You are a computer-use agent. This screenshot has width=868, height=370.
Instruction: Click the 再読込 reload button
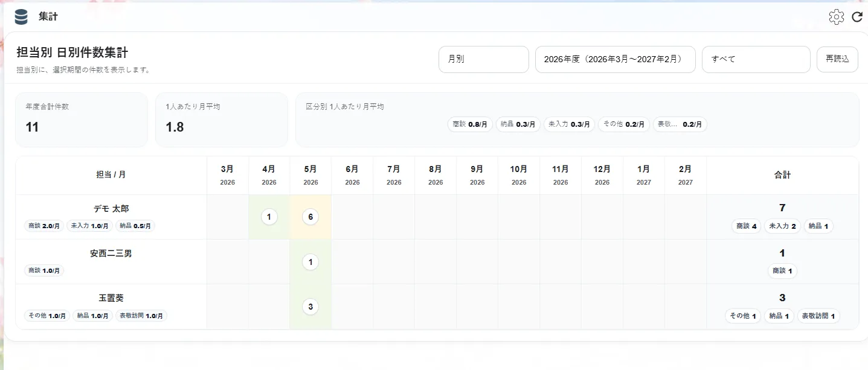click(x=837, y=59)
